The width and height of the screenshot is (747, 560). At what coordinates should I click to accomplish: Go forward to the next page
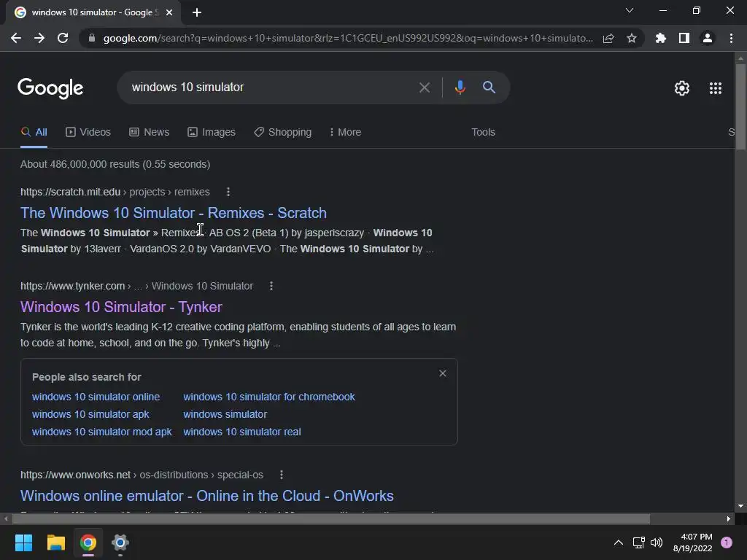tap(39, 38)
